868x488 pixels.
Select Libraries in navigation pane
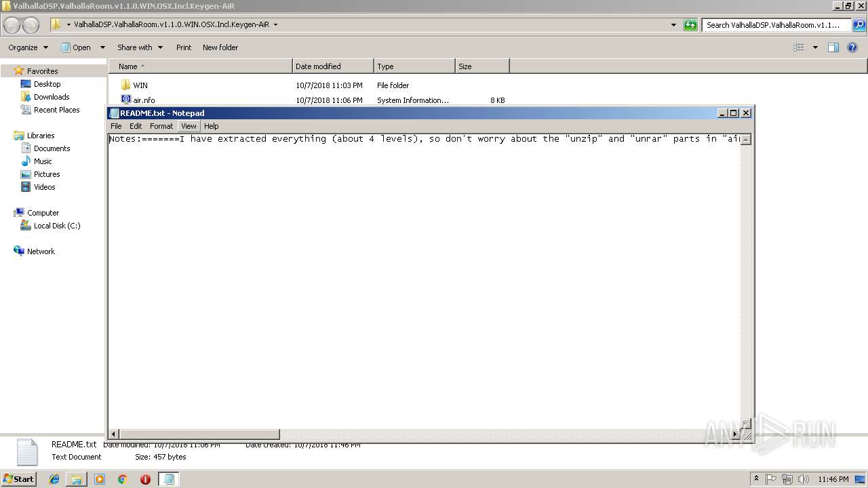(x=41, y=136)
